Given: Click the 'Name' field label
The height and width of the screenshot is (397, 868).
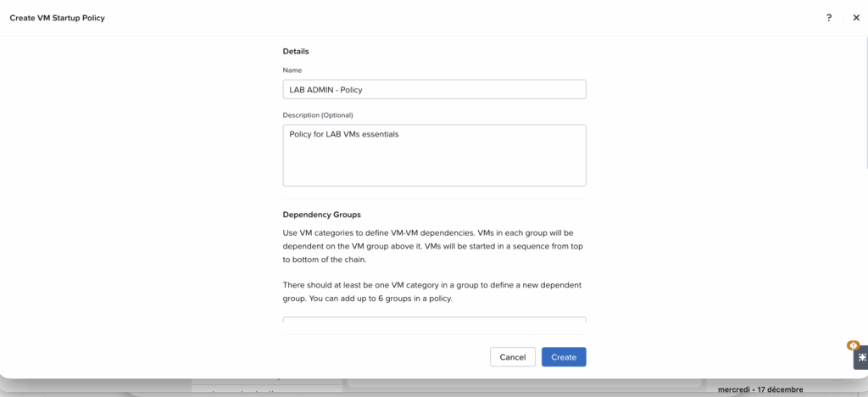Looking at the screenshot, I should 292,70.
